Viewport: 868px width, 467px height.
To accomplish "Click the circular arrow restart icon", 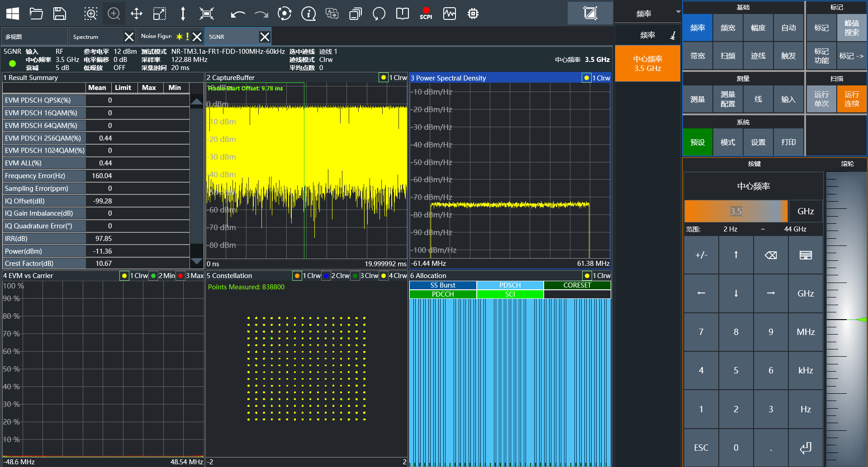I will (379, 14).
